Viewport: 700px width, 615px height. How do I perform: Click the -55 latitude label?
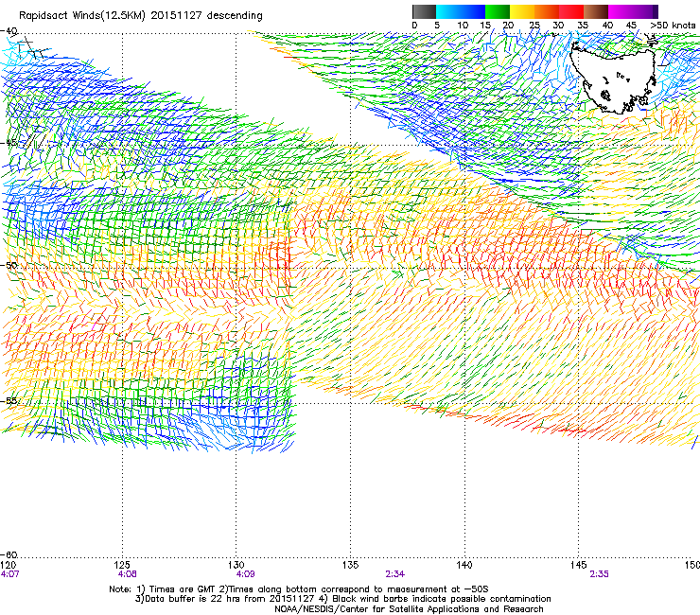[x=9, y=400]
